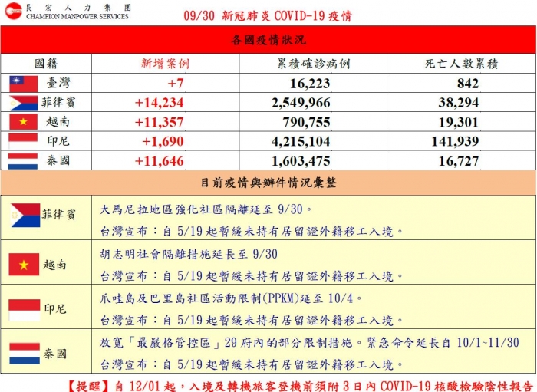Click '泰國' label in statistics table
Image resolution: width=537 pixels, height=392 pixels.
pos(58,160)
